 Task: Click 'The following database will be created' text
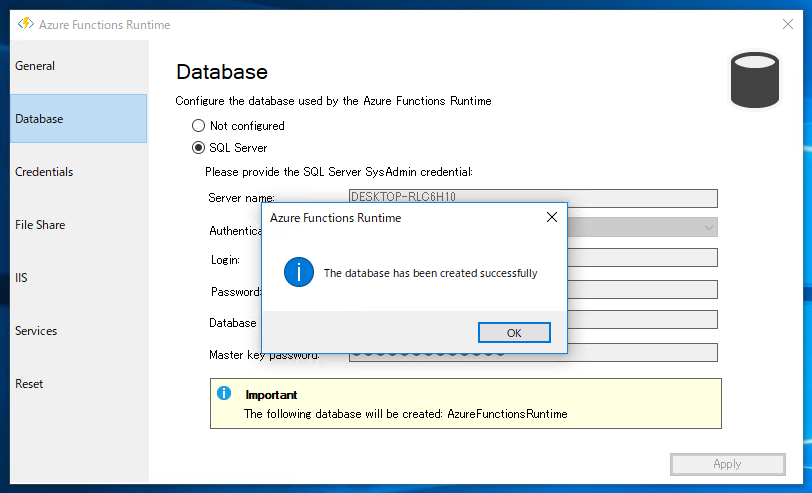click(405, 414)
